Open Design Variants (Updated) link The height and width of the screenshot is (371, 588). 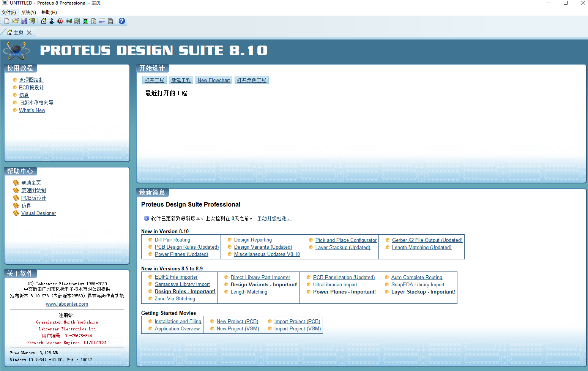(x=263, y=247)
